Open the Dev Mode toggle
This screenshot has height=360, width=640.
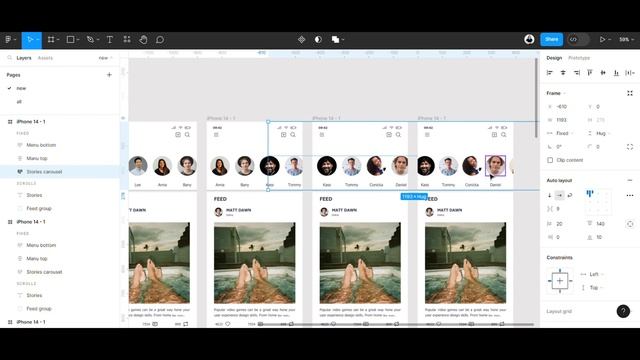click(x=578, y=40)
